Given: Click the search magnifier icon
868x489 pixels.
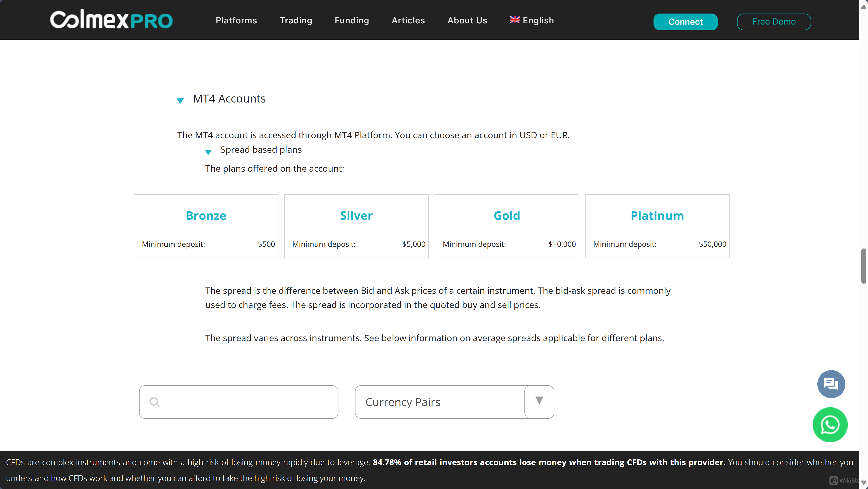Looking at the screenshot, I should tap(155, 402).
